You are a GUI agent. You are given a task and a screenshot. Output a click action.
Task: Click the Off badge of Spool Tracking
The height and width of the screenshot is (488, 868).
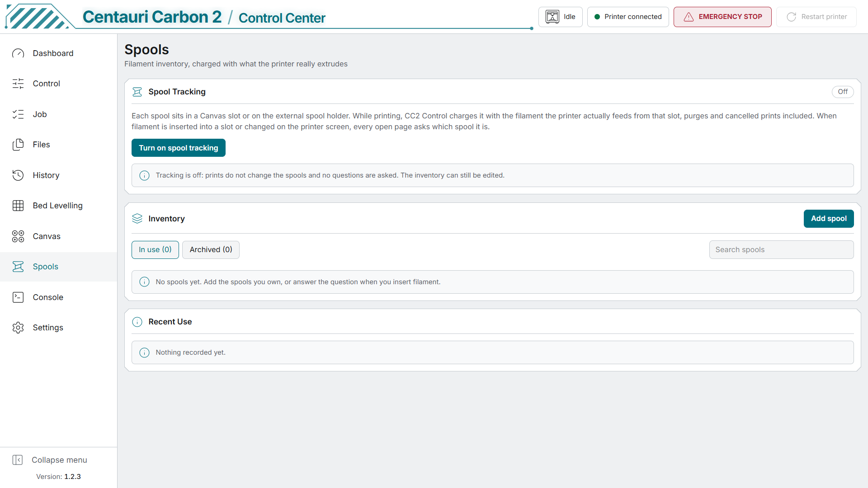843,92
